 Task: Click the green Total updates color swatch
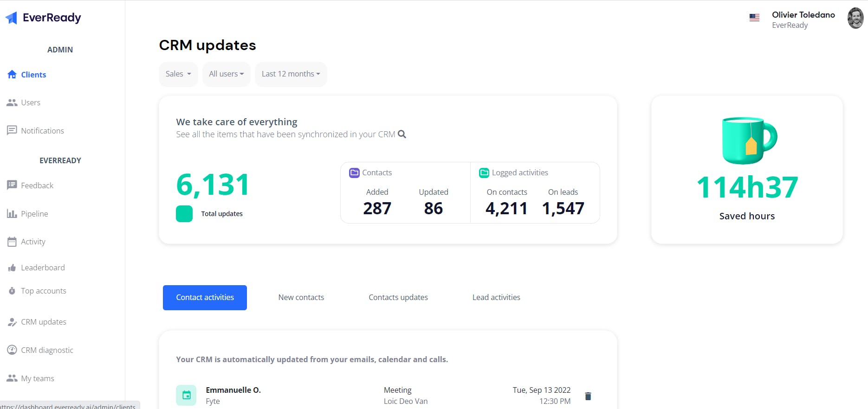coord(184,214)
